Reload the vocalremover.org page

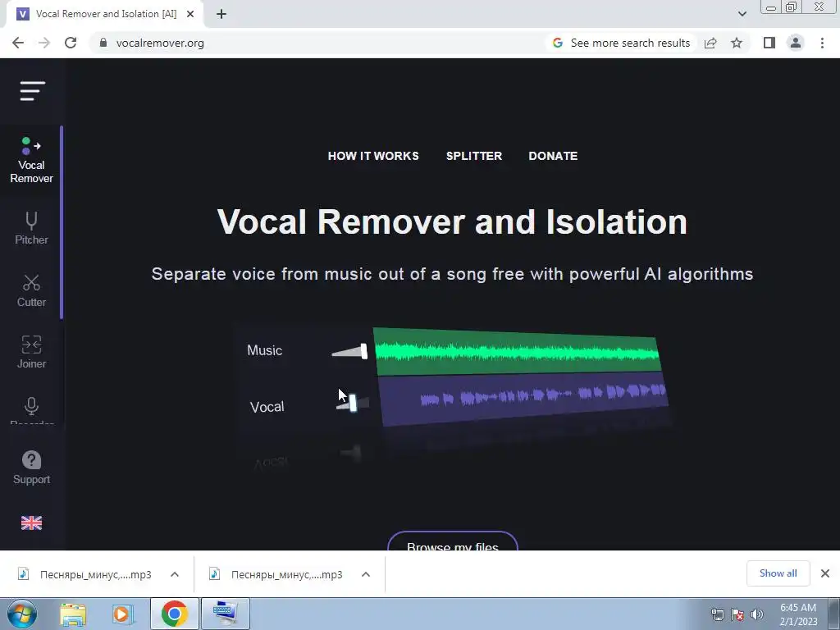pos(71,43)
